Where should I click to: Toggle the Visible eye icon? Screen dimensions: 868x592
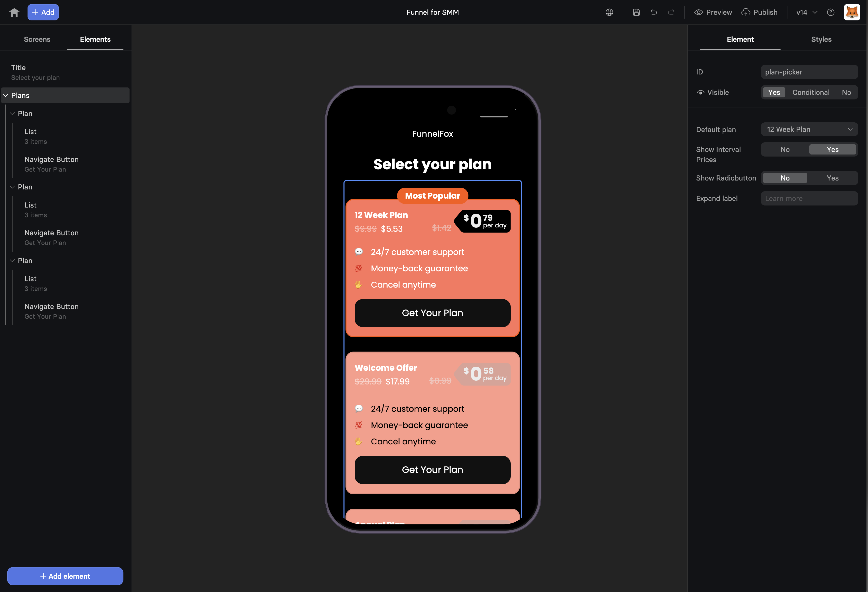[x=700, y=93]
